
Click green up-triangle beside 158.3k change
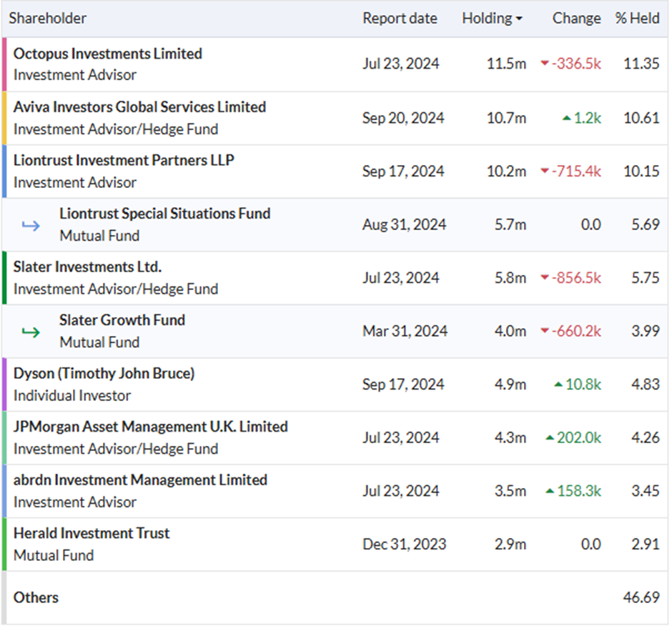point(550,491)
